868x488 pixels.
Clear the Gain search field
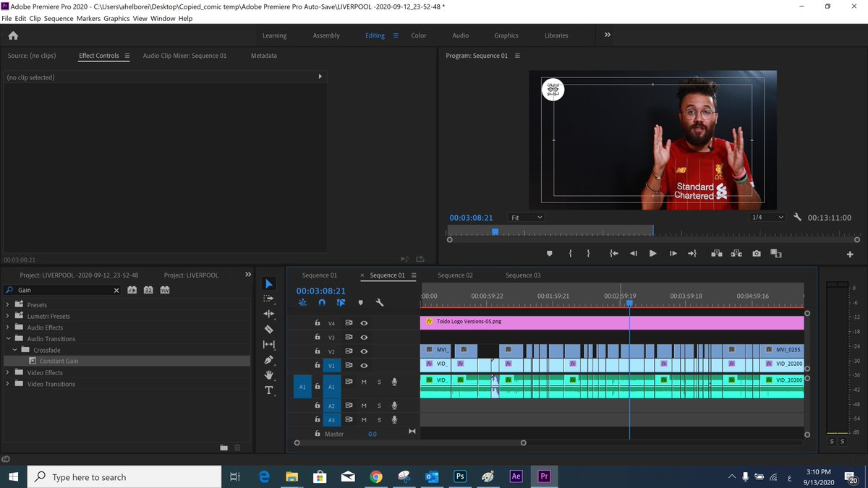click(x=116, y=290)
